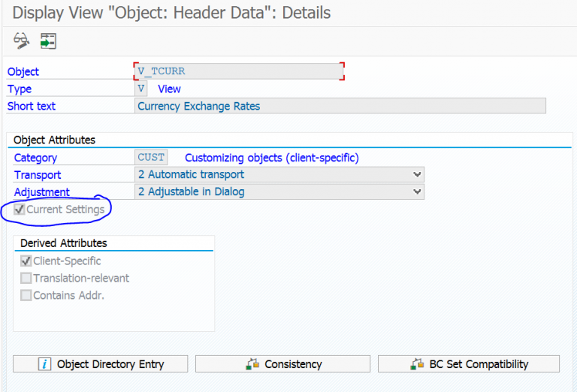577x392 pixels.
Task: Toggle the Current Settings checkbox
Action: pyautogui.click(x=20, y=210)
